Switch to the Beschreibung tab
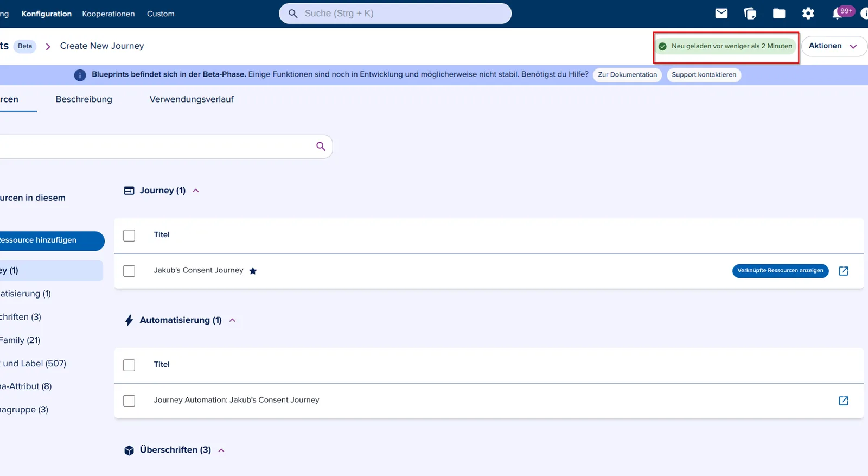This screenshot has height=476, width=868. (x=84, y=99)
